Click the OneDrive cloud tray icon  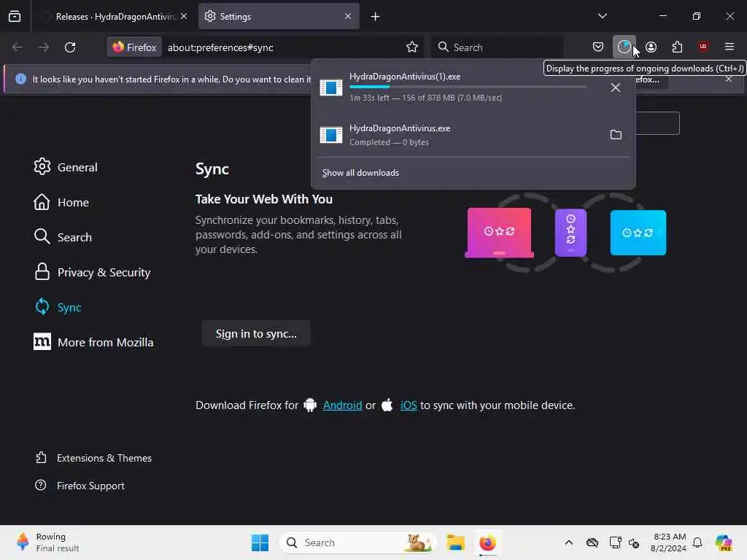click(x=592, y=542)
